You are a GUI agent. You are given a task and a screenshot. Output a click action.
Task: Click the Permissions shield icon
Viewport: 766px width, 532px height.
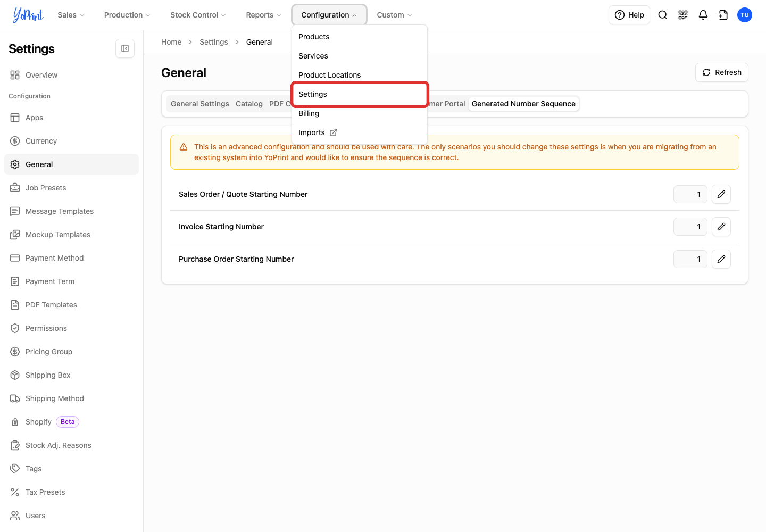point(15,328)
